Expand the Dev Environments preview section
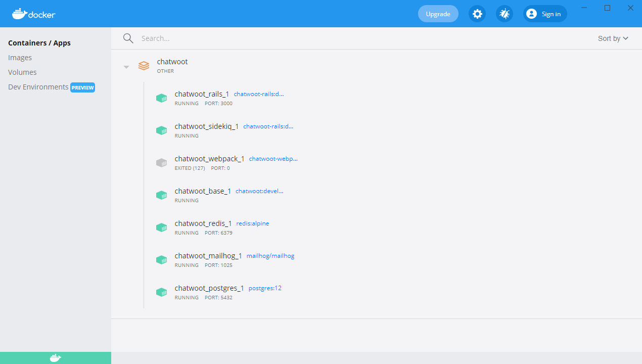The image size is (642, 364). (x=38, y=86)
